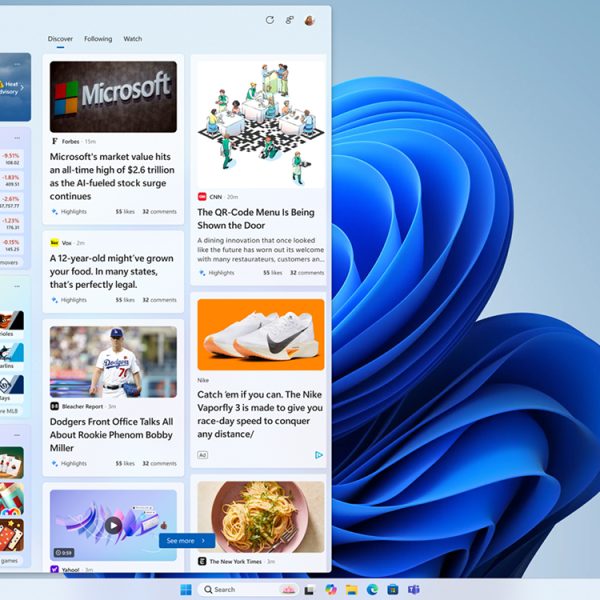Open Task View in the taskbar
This screenshot has height=600, width=600.
pyautogui.click(x=309, y=590)
